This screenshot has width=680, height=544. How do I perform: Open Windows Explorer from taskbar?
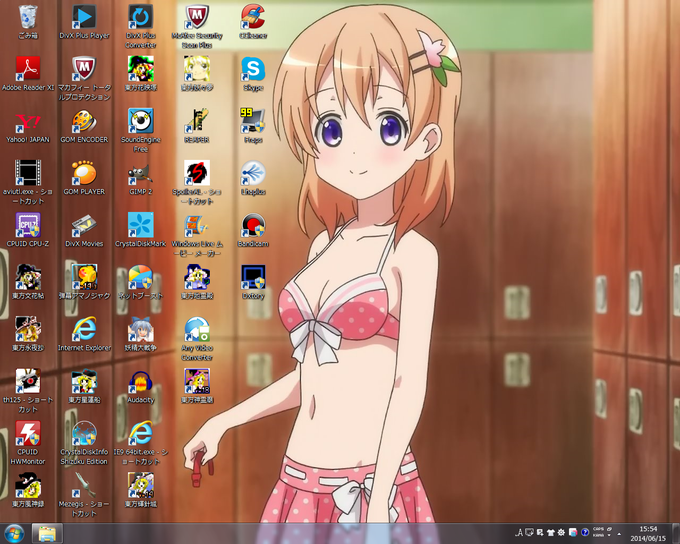[47, 534]
